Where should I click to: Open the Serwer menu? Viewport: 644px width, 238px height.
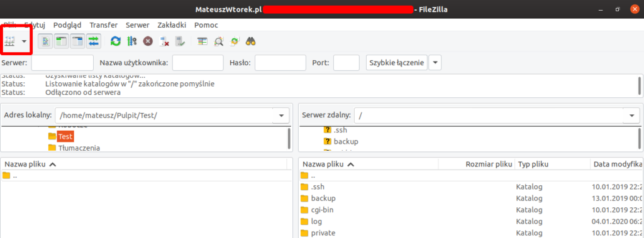138,25
